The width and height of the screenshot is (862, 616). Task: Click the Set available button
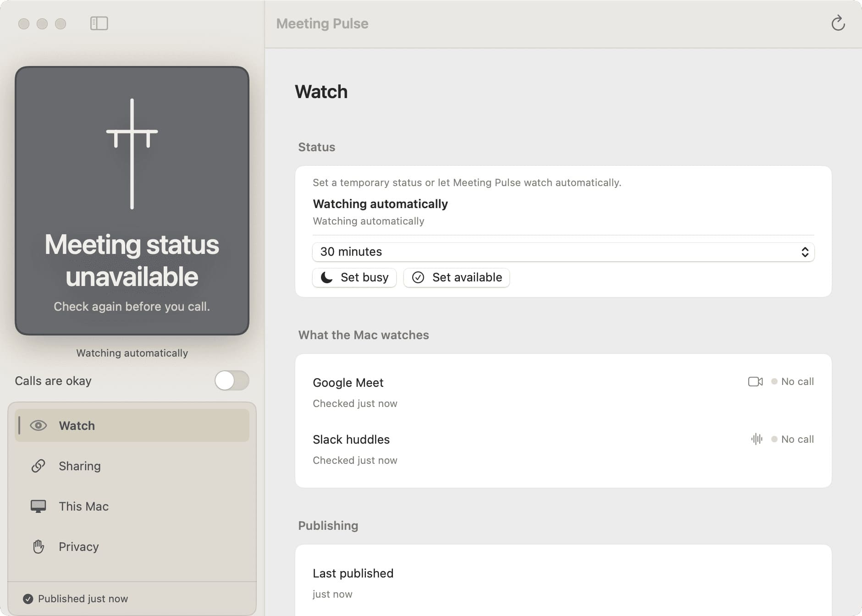coord(457,277)
